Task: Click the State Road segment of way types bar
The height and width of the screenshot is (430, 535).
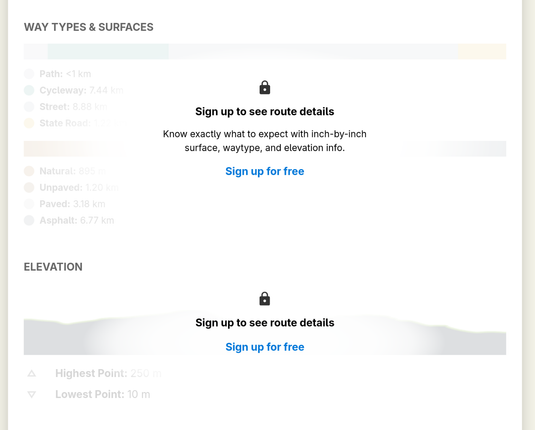Action: click(482, 52)
